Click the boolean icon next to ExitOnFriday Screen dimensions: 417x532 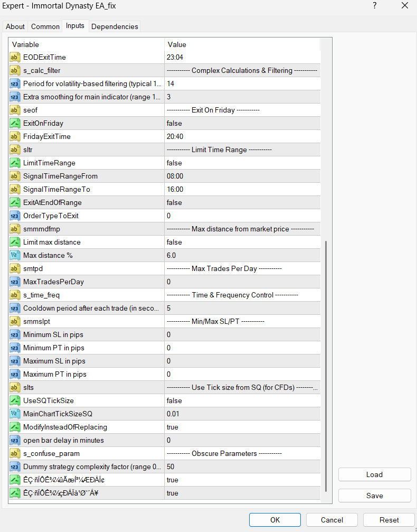tap(15, 123)
